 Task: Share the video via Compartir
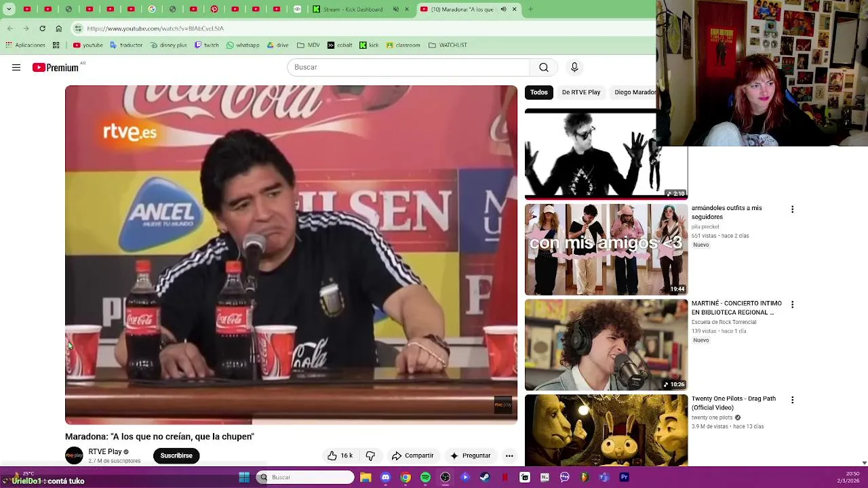pyautogui.click(x=412, y=455)
